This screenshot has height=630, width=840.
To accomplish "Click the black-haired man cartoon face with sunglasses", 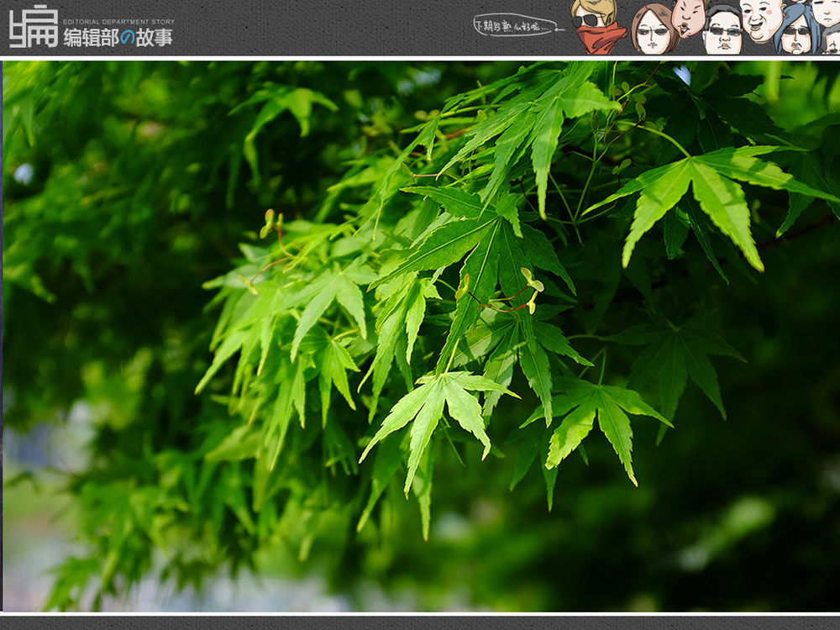I will [722, 30].
